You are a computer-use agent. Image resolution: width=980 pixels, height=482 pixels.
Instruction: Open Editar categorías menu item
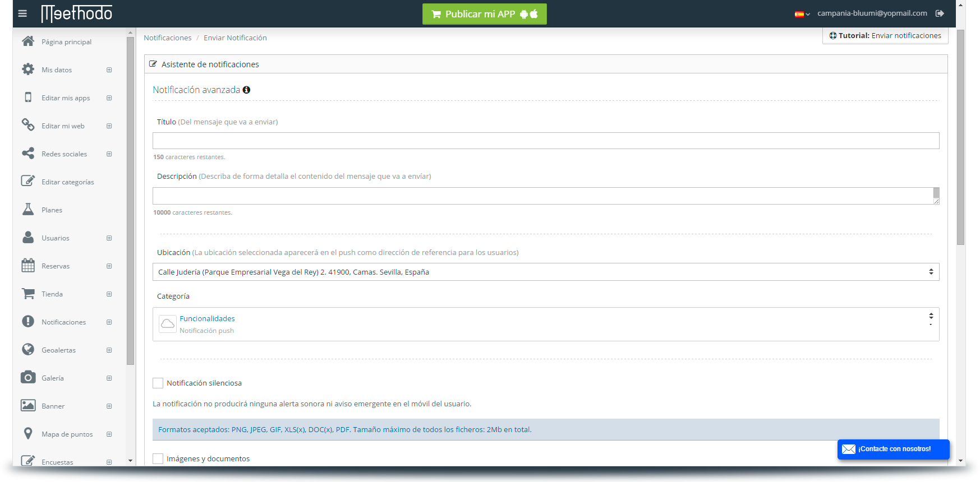[67, 182]
